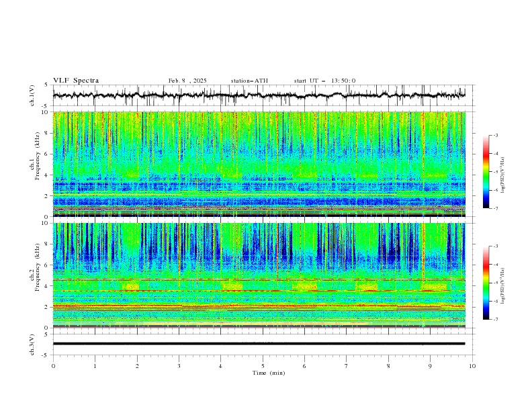Click time axis tick label "0"
Image resolution: width=532 pixels, height=411 pixels.
(x=53, y=366)
